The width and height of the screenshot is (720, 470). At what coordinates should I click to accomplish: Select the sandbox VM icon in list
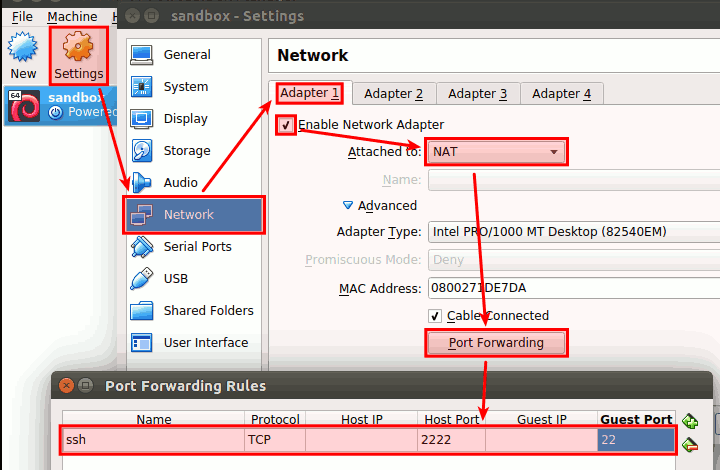[24, 106]
